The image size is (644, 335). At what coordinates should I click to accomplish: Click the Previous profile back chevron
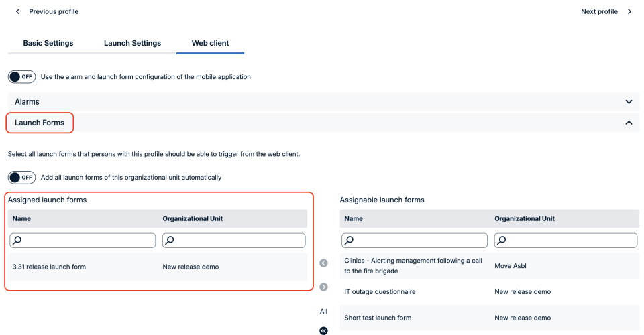click(x=17, y=11)
